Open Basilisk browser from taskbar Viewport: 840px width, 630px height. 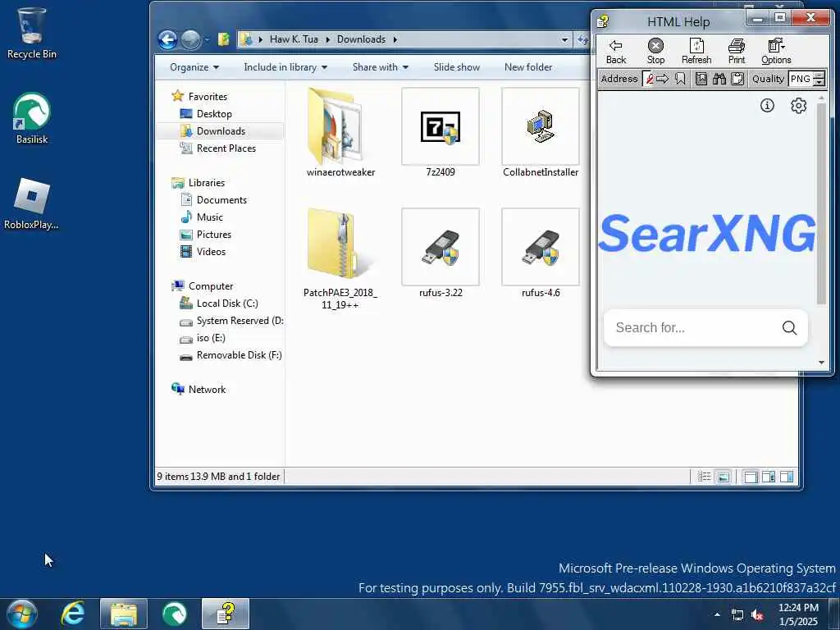tap(175, 614)
